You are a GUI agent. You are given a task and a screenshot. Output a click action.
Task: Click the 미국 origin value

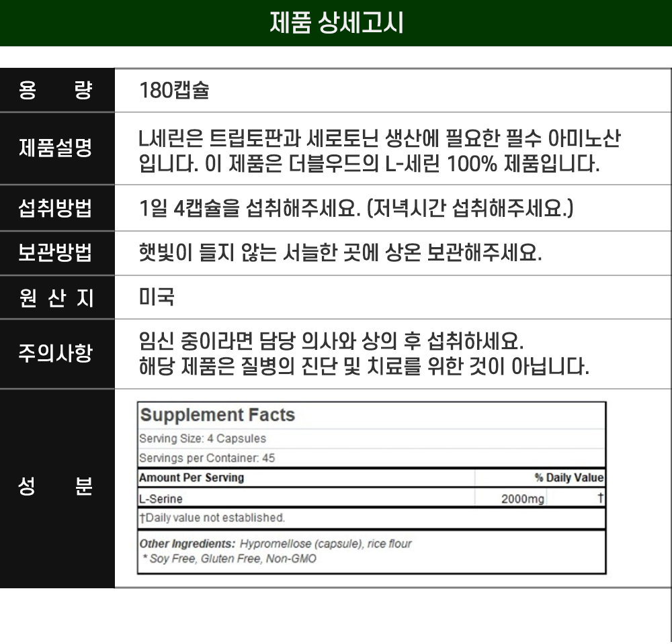click(157, 297)
